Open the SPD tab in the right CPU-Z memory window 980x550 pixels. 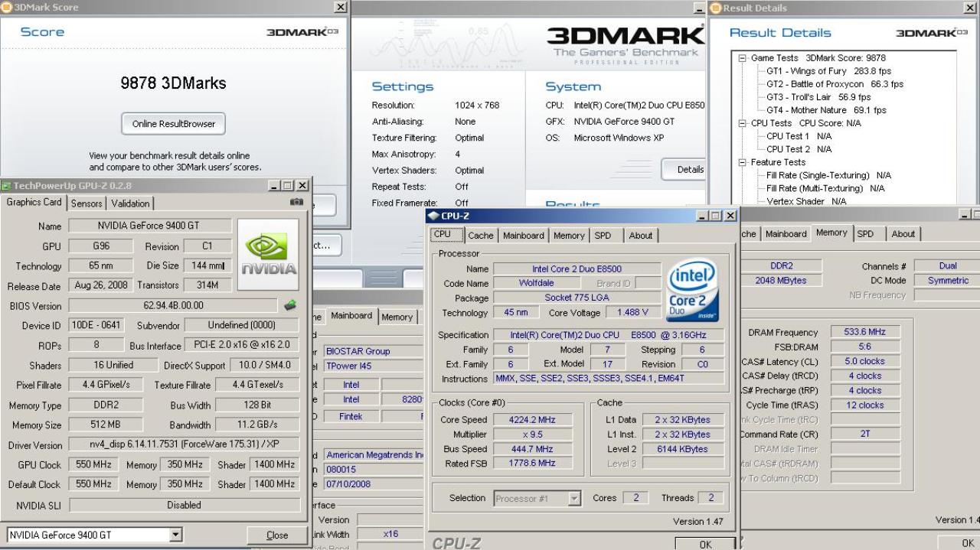click(866, 234)
